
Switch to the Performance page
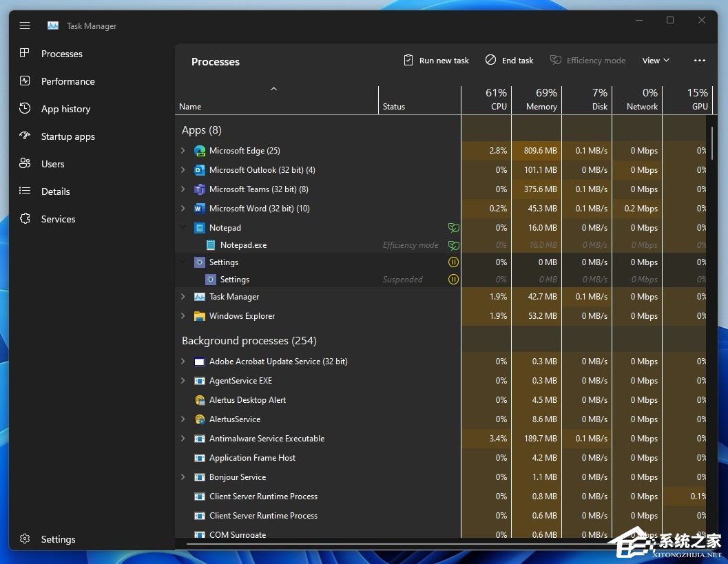pos(67,81)
